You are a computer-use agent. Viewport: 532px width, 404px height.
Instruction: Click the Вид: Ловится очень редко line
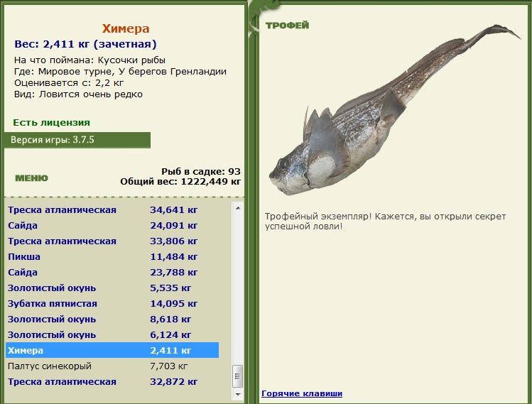tap(78, 94)
